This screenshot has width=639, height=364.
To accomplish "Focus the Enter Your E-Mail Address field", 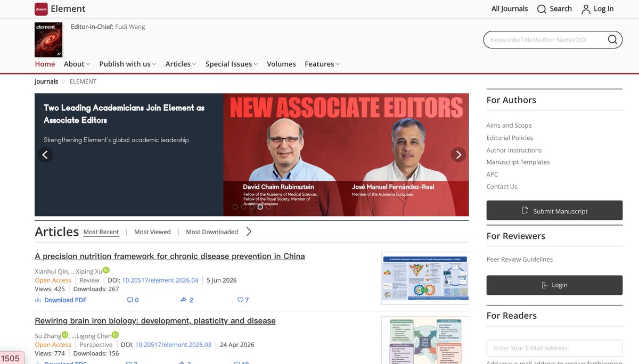I will 554,348.
